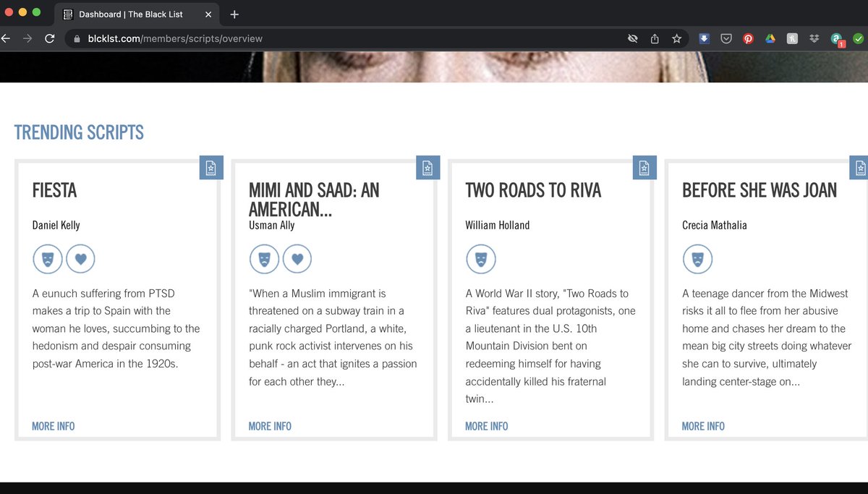
Task: Click the TRENDING SCRIPTS heading
Action: point(79,132)
